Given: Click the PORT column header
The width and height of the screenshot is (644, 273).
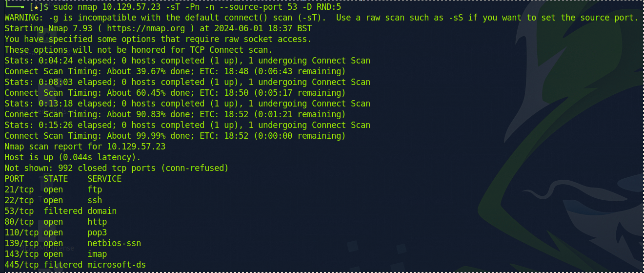Looking at the screenshot, I should tap(14, 179).
